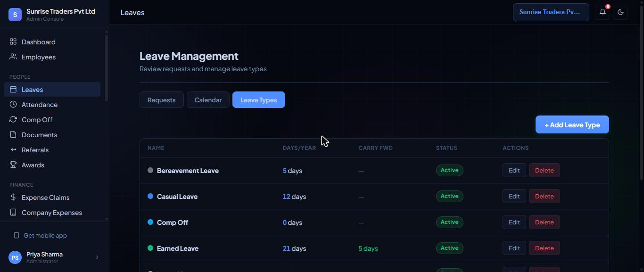Screen dimensions: 644x272
Task: Expand Priya Sharma profile chevron
Action: point(97,257)
